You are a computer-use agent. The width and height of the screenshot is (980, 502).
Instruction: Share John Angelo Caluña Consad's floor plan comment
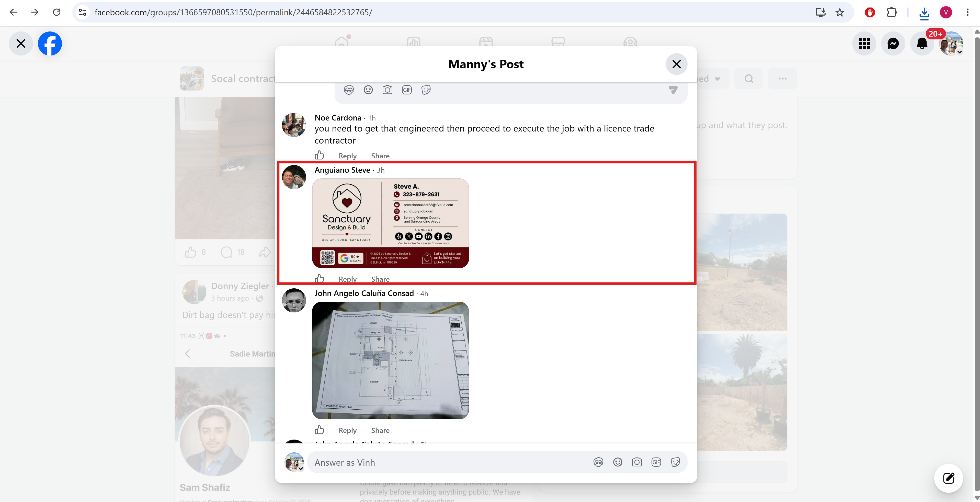click(380, 430)
